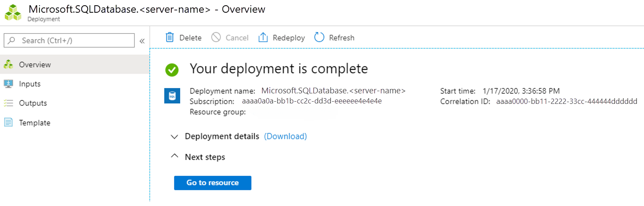644x206 pixels.
Task: Click the Deployment details label text
Action: click(222, 136)
